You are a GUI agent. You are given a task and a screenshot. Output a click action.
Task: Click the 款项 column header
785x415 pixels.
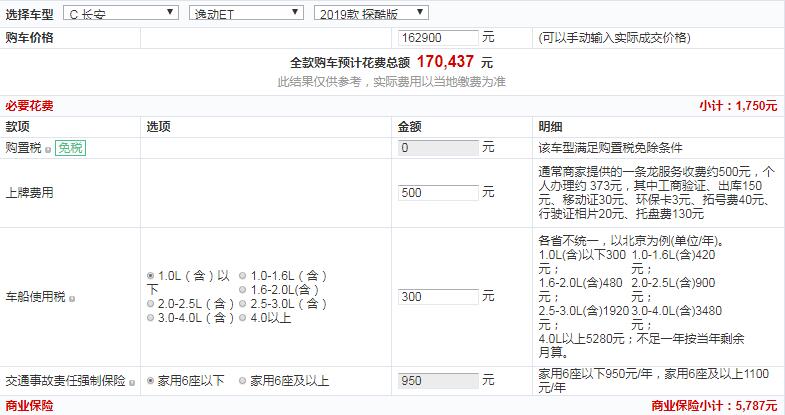coord(17,127)
